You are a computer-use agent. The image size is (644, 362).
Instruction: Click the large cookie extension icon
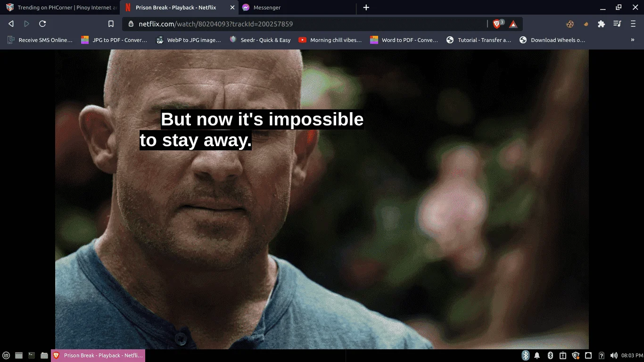[x=570, y=24]
